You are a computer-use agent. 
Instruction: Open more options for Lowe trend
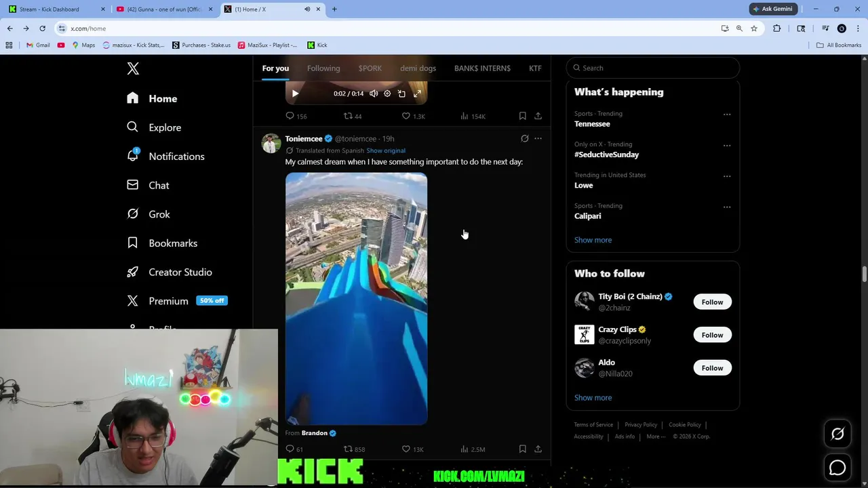(x=727, y=176)
